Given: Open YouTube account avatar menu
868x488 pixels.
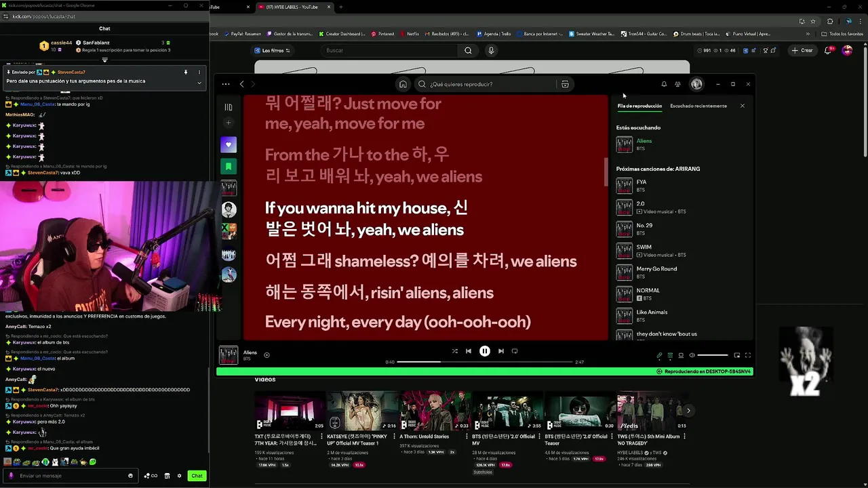Looking at the screenshot, I should pyautogui.click(x=847, y=50).
